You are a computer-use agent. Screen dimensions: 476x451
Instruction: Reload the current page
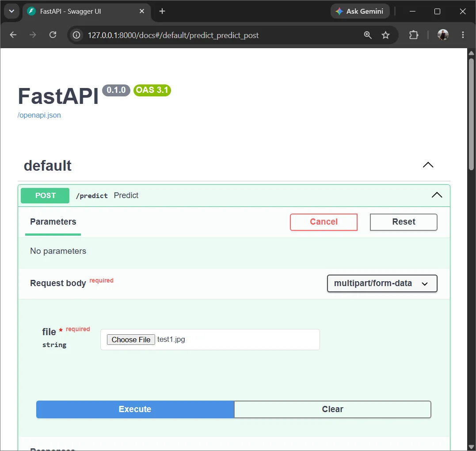[x=53, y=35]
